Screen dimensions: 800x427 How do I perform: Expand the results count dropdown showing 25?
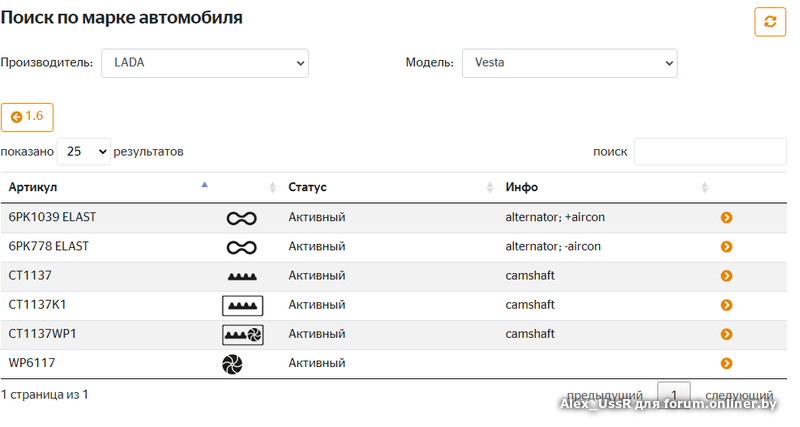click(83, 152)
